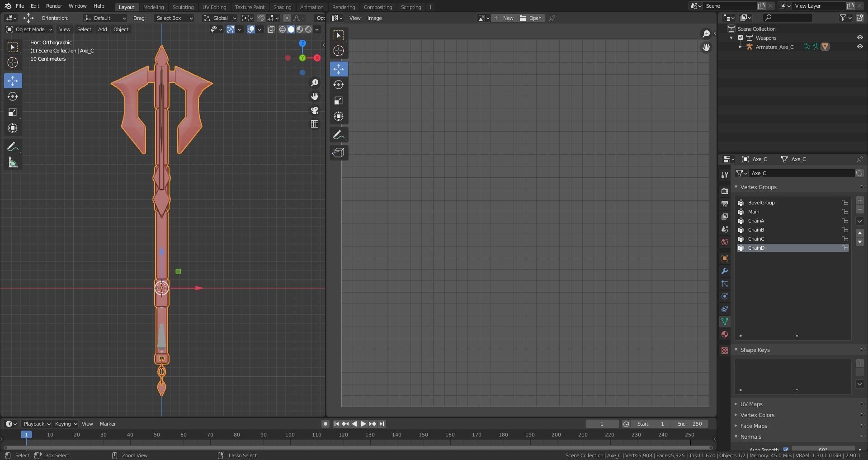Select the Scale tool in image editor toolbar
Screen dimensions: 868x460
(x=339, y=100)
